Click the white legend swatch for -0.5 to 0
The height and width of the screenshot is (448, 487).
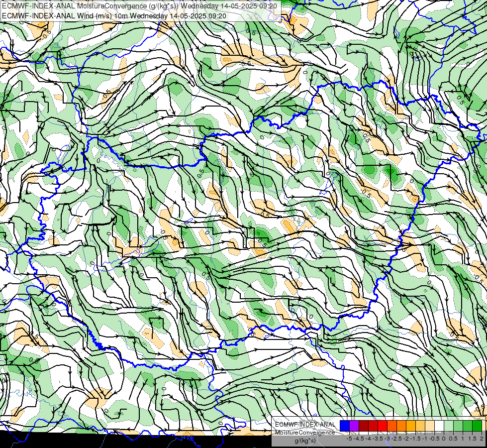tap(439, 426)
